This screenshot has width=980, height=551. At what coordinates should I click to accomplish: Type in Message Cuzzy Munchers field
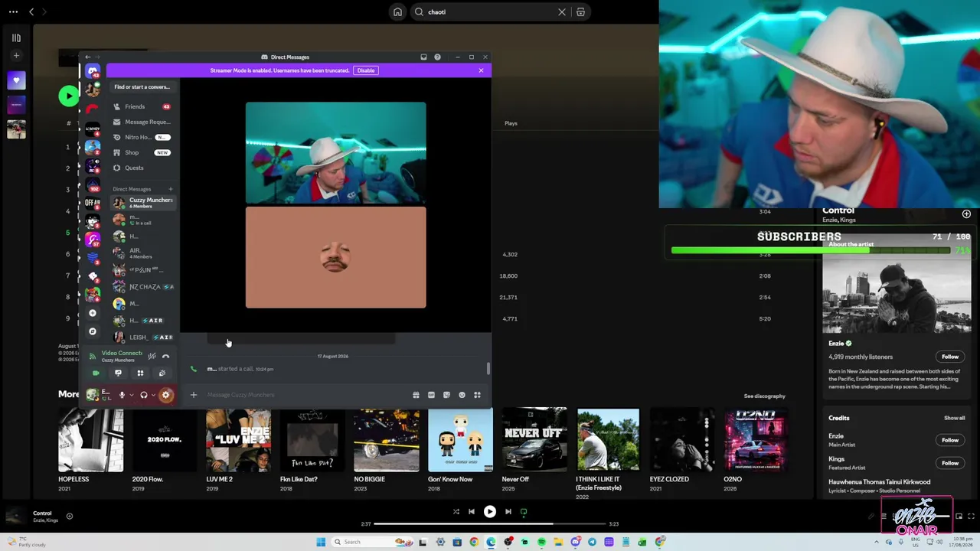pyautogui.click(x=305, y=395)
